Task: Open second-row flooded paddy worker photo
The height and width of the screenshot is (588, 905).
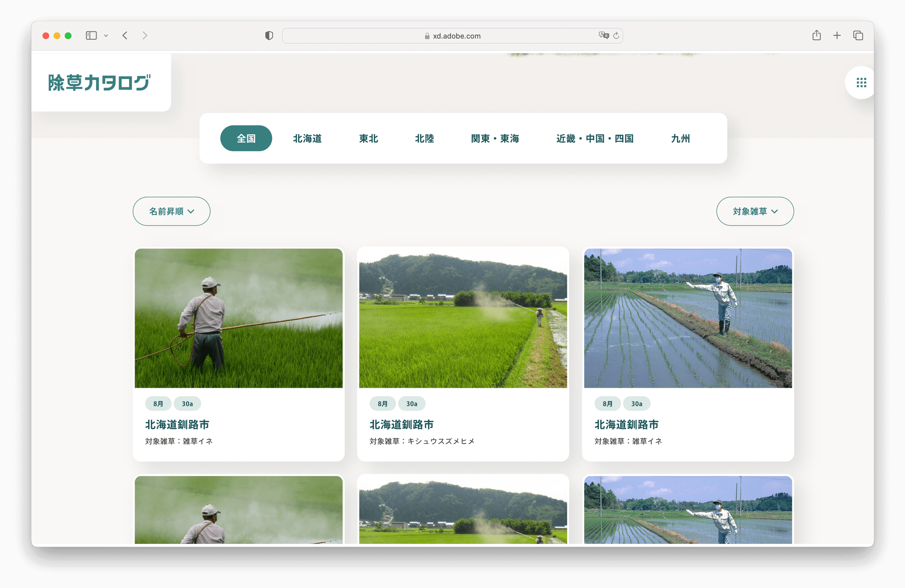Action: (x=688, y=510)
